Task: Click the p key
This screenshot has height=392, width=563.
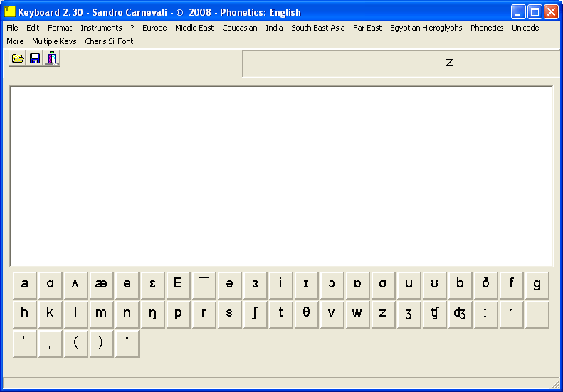Action: click(178, 315)
